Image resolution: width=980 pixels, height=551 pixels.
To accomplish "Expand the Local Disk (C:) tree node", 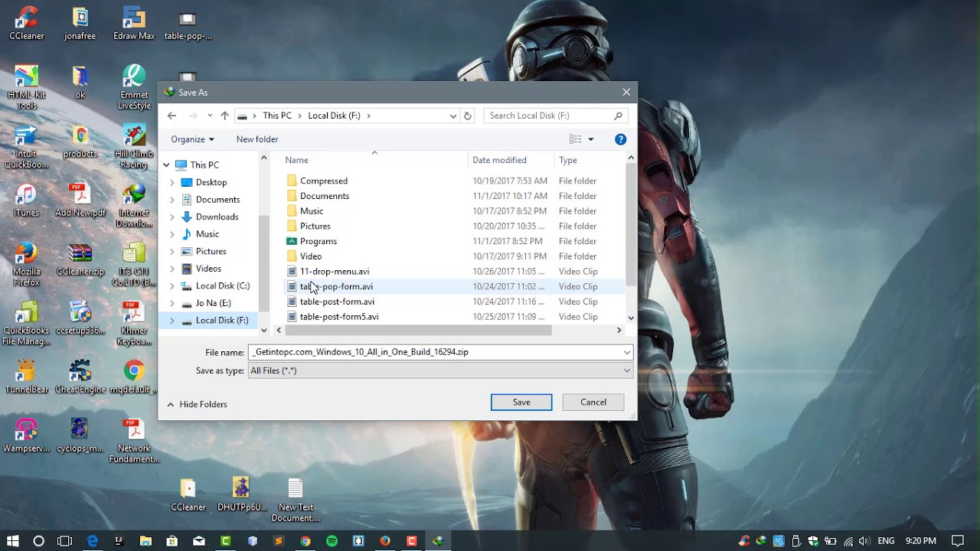I will (x=172, y=285).
